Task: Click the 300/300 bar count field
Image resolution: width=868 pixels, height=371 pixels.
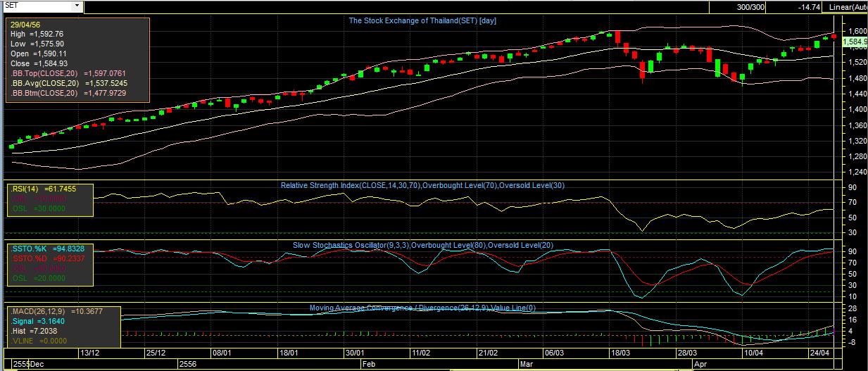Action: pyautogui.click(x=751, y=6)
